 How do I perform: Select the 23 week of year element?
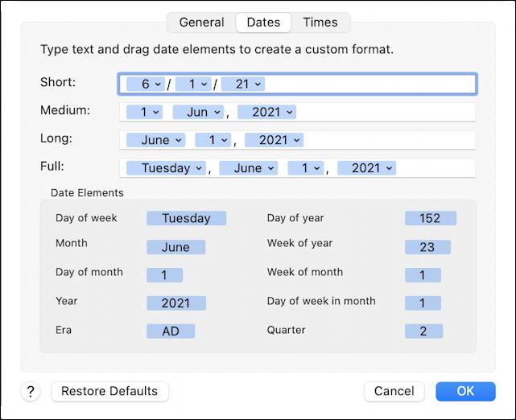[x=427, y=247]
